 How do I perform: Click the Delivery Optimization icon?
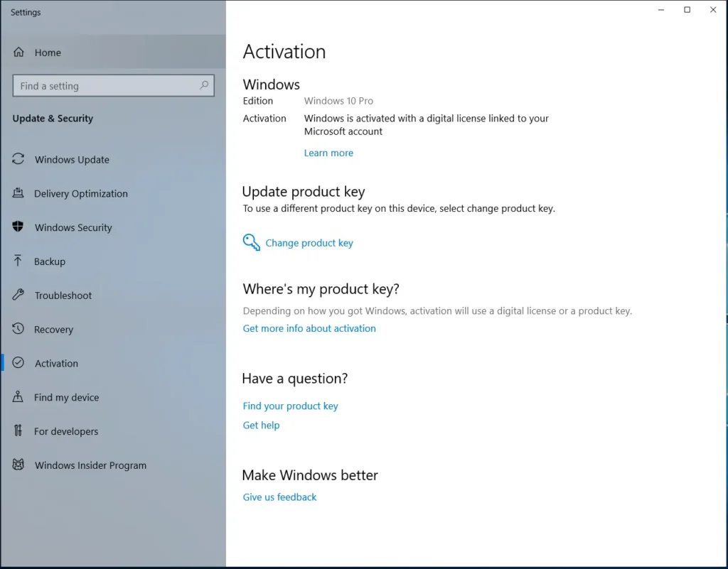[18, 193]
